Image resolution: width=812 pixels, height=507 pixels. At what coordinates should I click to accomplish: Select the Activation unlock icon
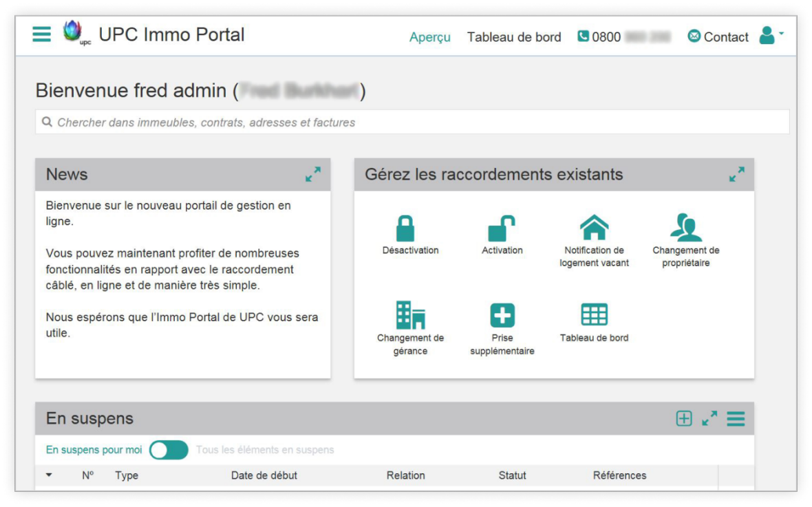(501, 228)
